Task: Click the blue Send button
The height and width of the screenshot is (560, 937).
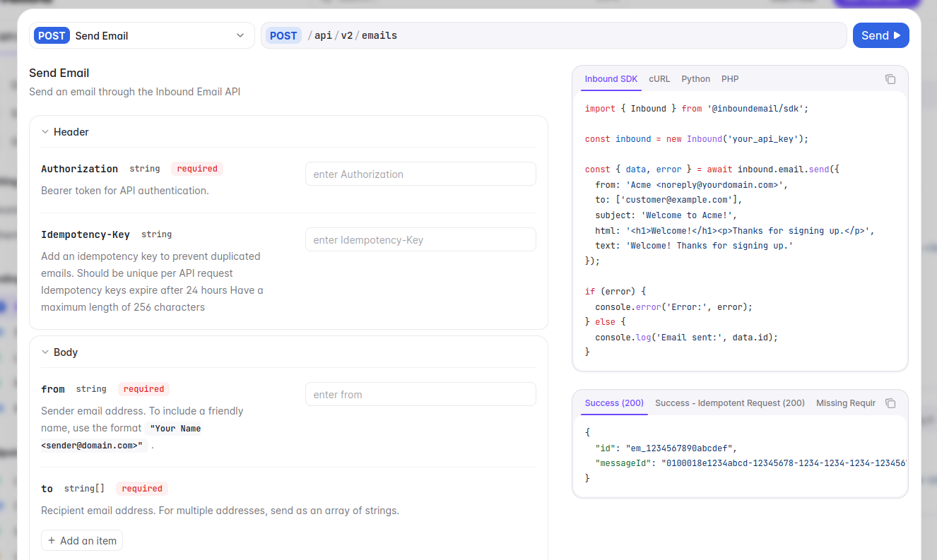Action: tap(880, 35)
